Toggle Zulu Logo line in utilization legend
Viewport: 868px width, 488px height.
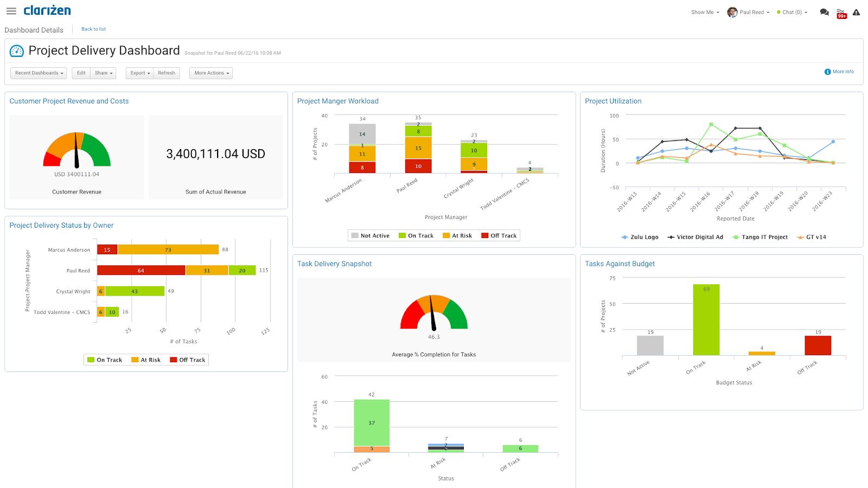pos(640,237)
